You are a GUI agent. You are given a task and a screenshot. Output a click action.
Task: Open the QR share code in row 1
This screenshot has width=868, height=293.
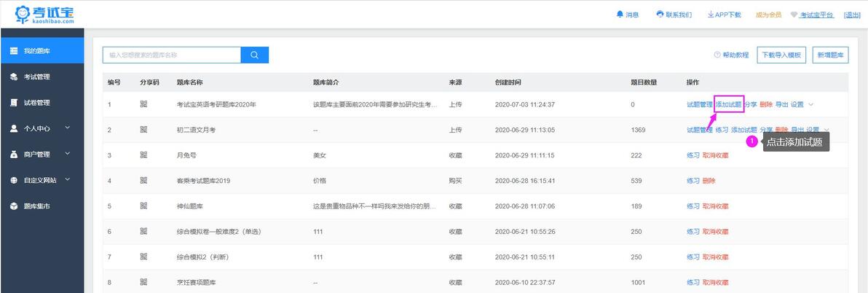tap(144, 104)
